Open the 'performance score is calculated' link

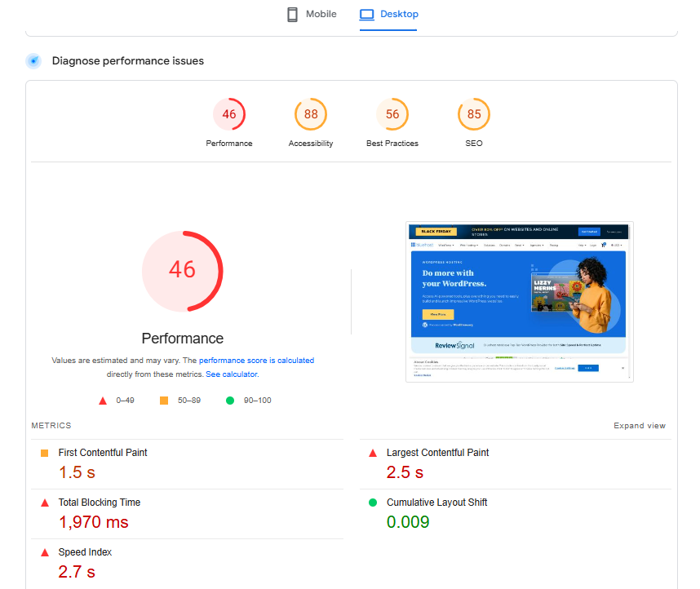tap(257, 361)
